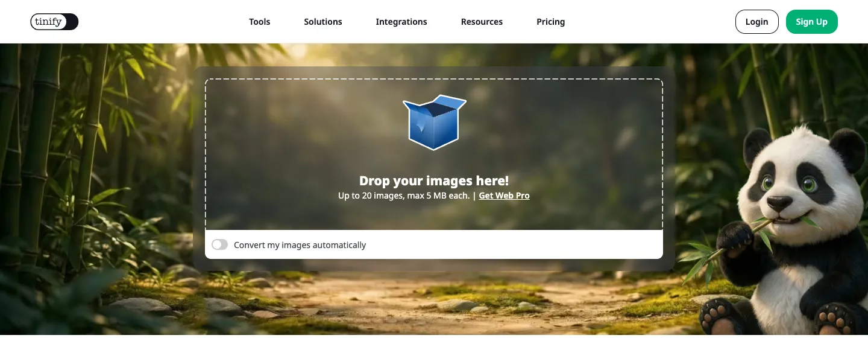This screenshot has height=338, width=868.
Task: Click the green Sign Up button
Action: coord(812,22)
